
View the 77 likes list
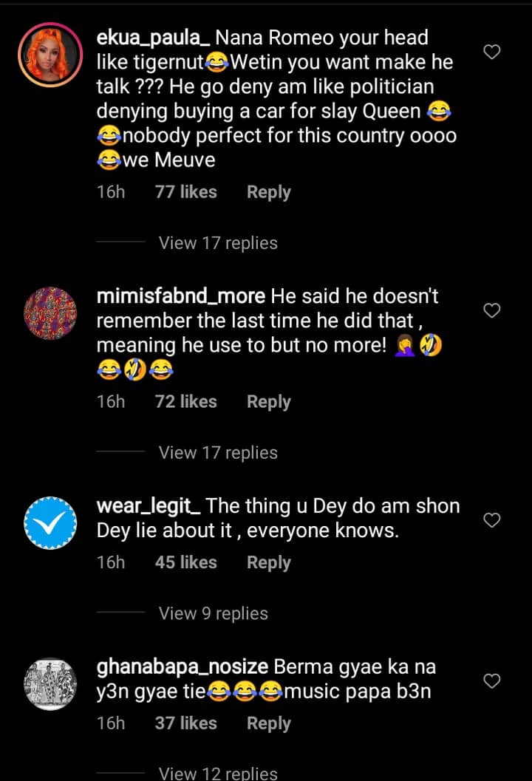tap(185, 192)
